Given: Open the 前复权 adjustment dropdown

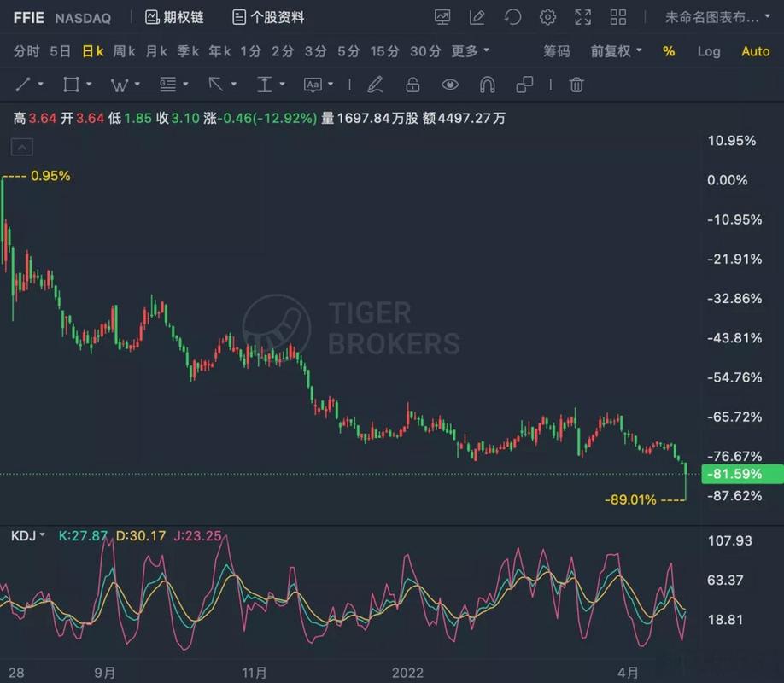Looking at the screenshot, I should (x=611, y=51).
